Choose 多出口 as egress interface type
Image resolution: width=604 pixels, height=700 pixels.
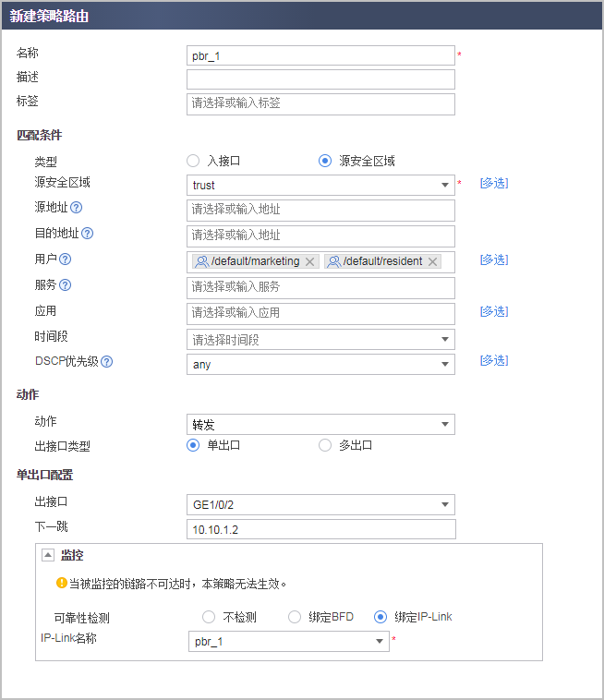click(325, 445)
